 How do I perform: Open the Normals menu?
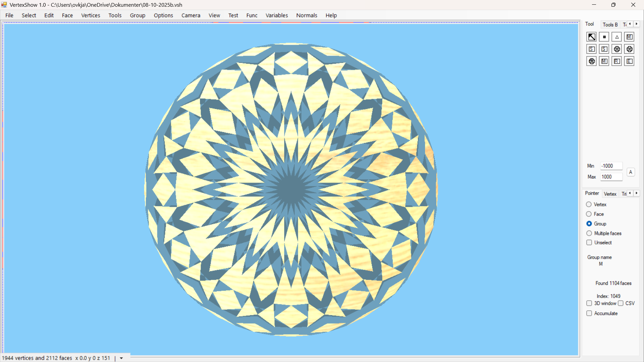307,15
